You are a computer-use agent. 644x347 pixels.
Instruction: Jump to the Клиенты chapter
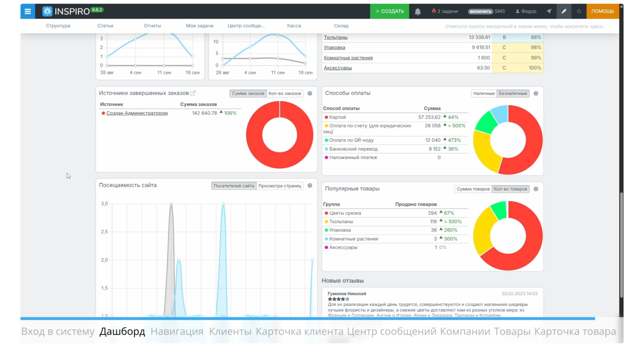pyautogui.click(x=230, y=331)
